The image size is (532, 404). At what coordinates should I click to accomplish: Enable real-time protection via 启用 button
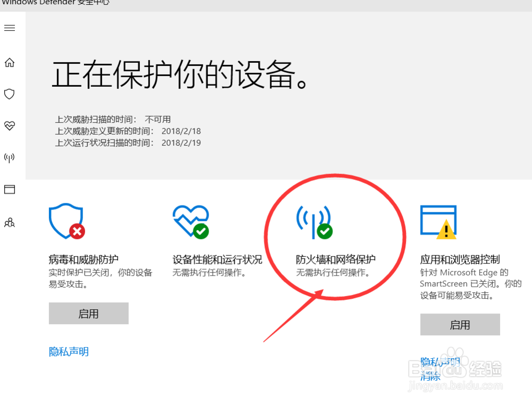[88, 313]
